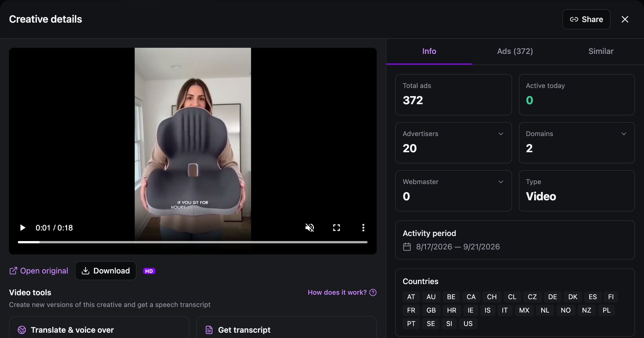Select the SI country tag
644x338 pixels.
click(x=449, y=324)
